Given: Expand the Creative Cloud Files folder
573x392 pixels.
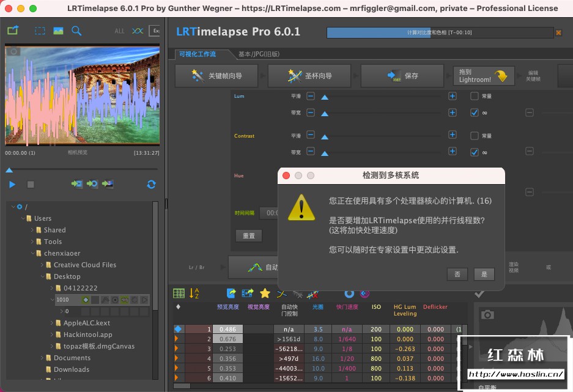Looking at the screenshot, I should [x=42, y=265].
